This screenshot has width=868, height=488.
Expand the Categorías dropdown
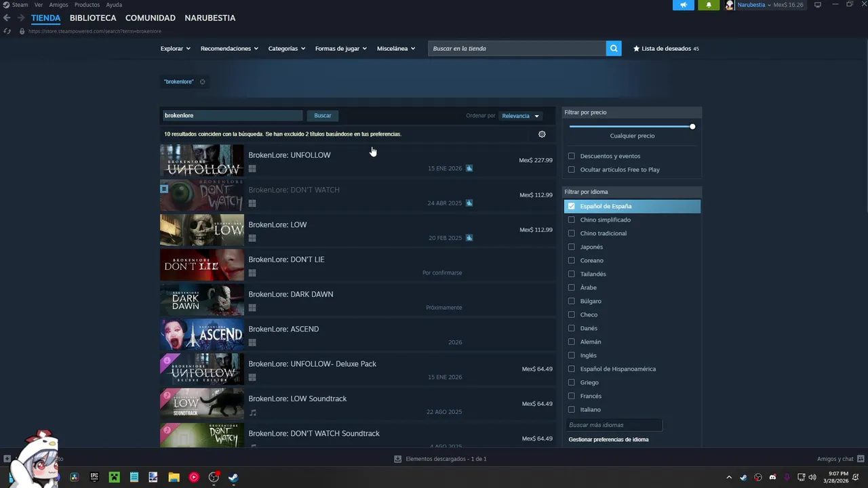point(286,49)
